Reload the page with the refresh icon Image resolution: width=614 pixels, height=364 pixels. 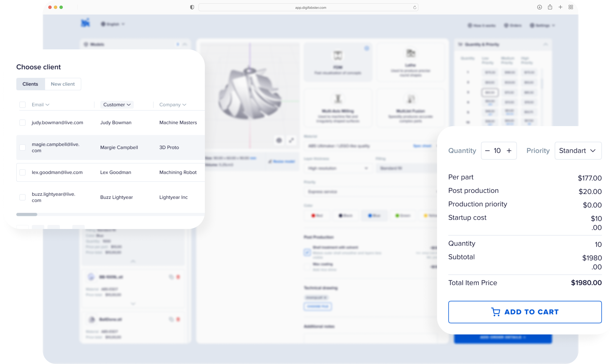coord(414,7)
